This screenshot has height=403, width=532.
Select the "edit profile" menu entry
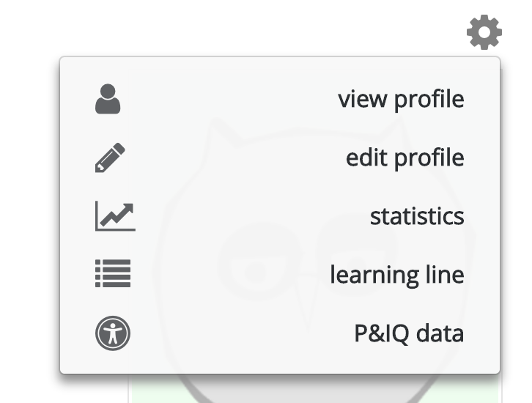(x=280, y=158)
